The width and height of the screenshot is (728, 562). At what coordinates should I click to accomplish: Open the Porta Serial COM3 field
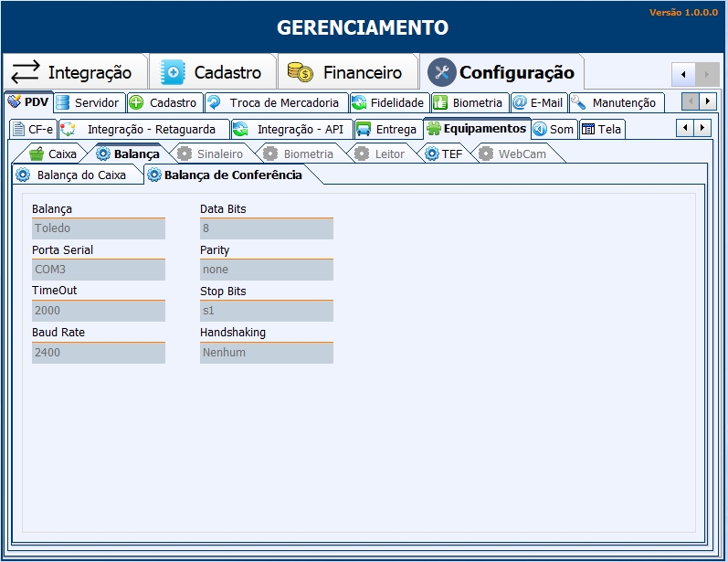(99, 270)
